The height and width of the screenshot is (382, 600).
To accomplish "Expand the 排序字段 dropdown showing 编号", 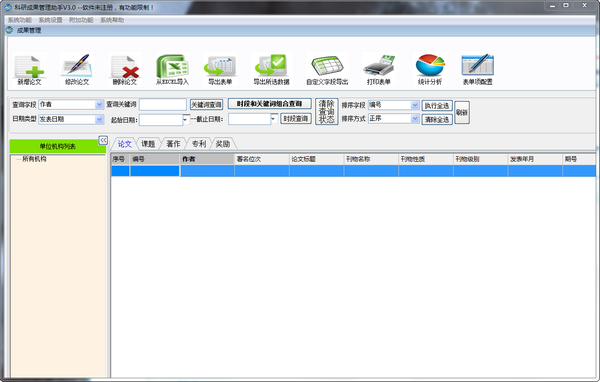I will [x=394, y=105].
